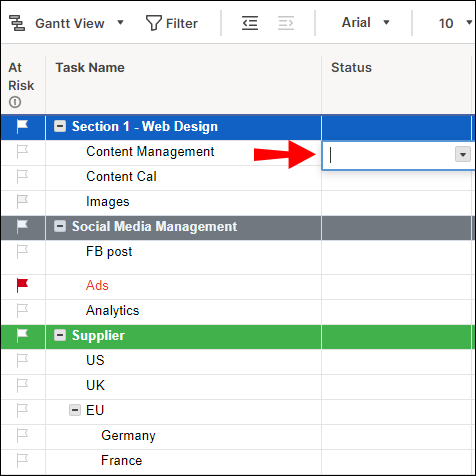Screen dimensions: 476x476
Task: Click the outdent icon in toolbar
Action: pos(250,23)
